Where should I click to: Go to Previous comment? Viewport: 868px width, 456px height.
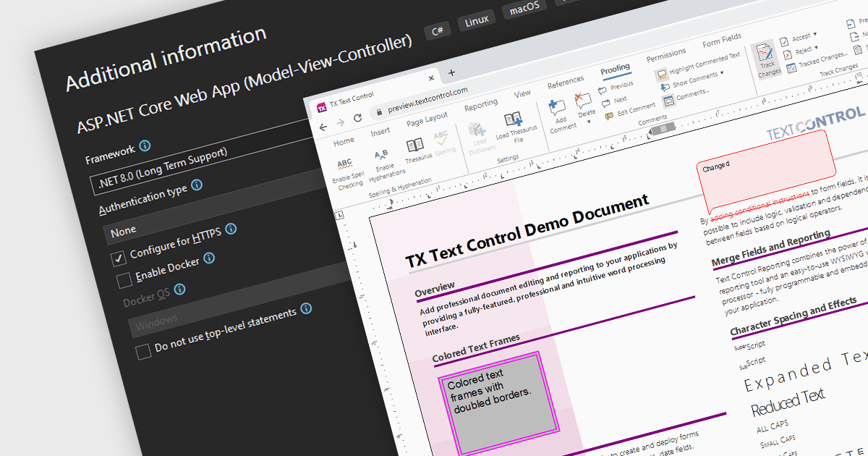click(615, 87)
